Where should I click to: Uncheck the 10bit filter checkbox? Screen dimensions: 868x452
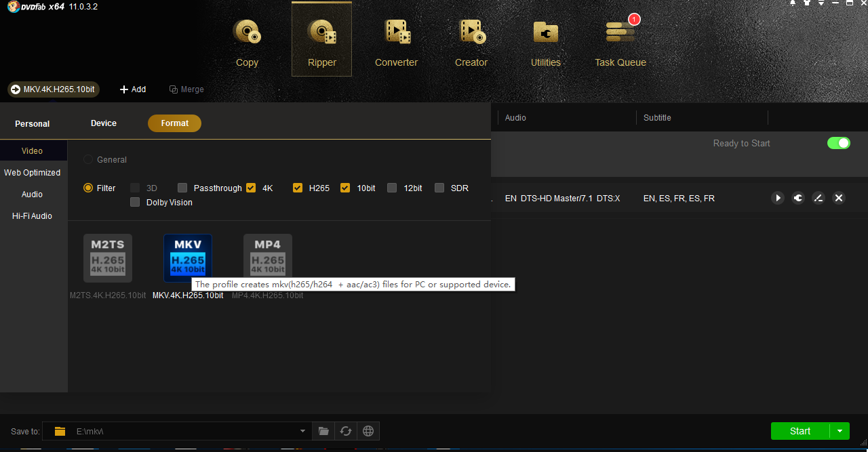coord(345,188)
